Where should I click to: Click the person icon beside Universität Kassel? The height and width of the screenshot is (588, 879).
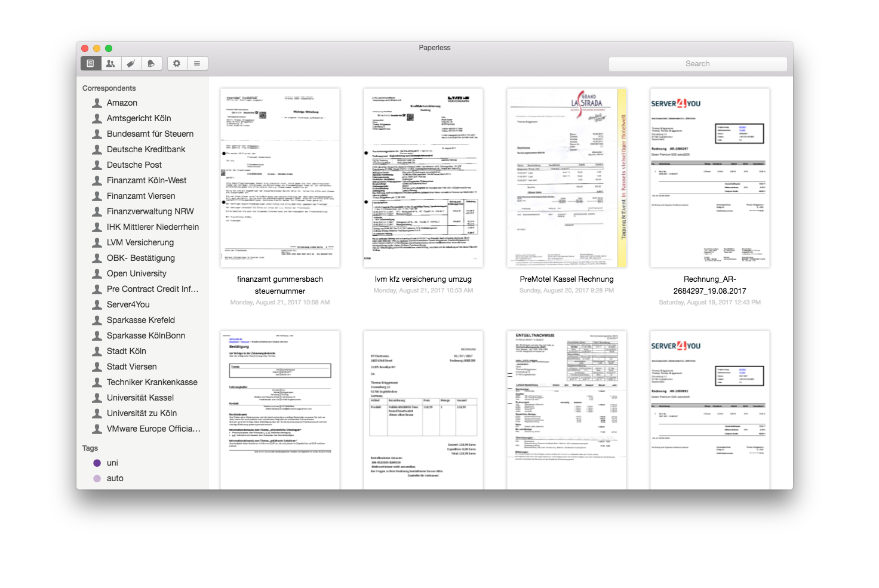tap(97, 398)
